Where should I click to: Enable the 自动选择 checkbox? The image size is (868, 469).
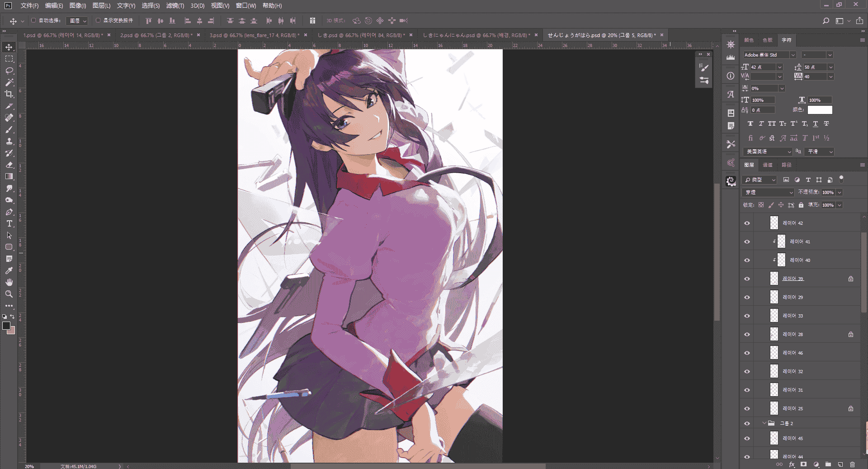33,20
